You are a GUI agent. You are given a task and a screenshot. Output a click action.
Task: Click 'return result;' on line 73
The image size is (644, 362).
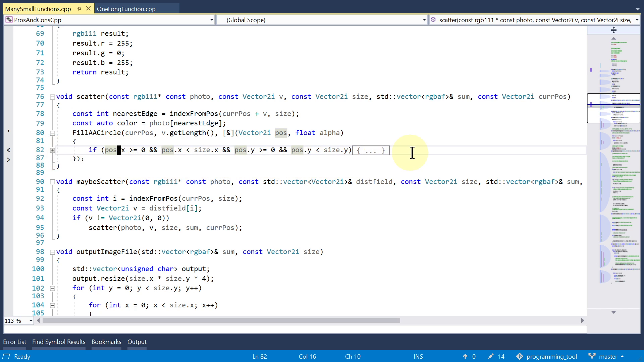100,72
